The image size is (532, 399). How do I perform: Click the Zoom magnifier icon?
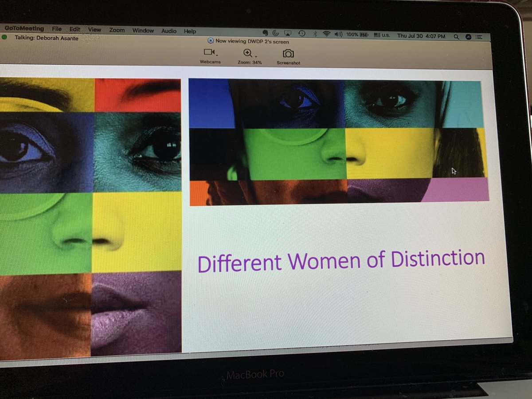click(247, 53)
